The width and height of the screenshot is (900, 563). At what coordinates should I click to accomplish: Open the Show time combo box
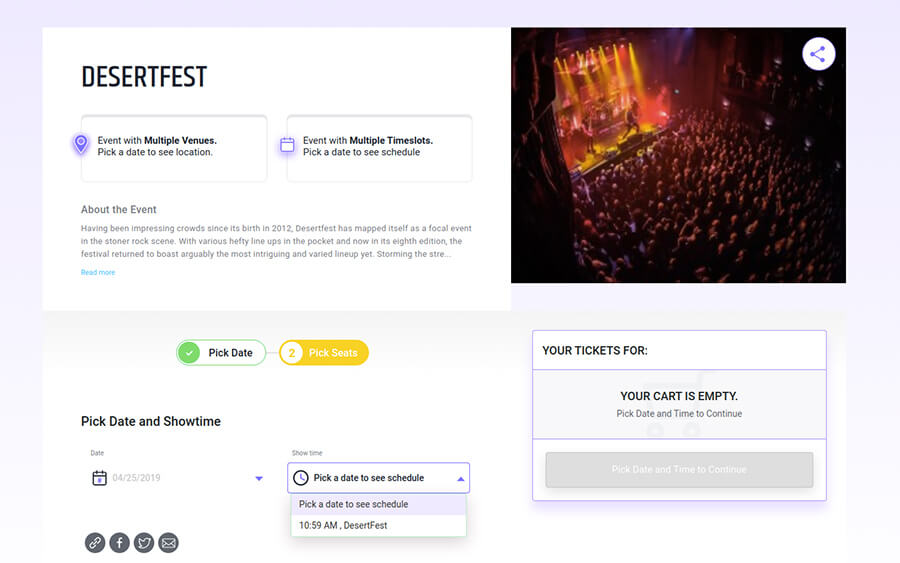click(378, 477)
